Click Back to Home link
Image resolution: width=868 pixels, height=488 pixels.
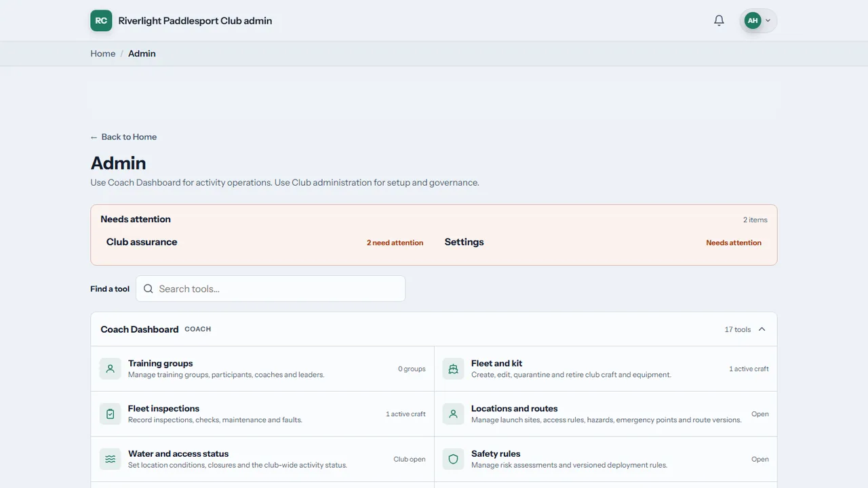click(x=123, y=137)
